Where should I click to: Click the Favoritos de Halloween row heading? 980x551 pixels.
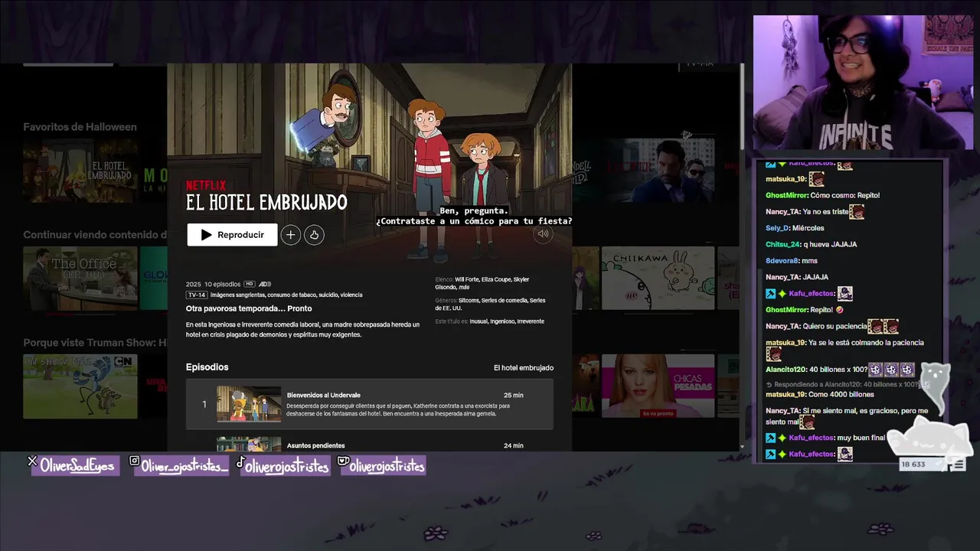(x=80, y=127)
